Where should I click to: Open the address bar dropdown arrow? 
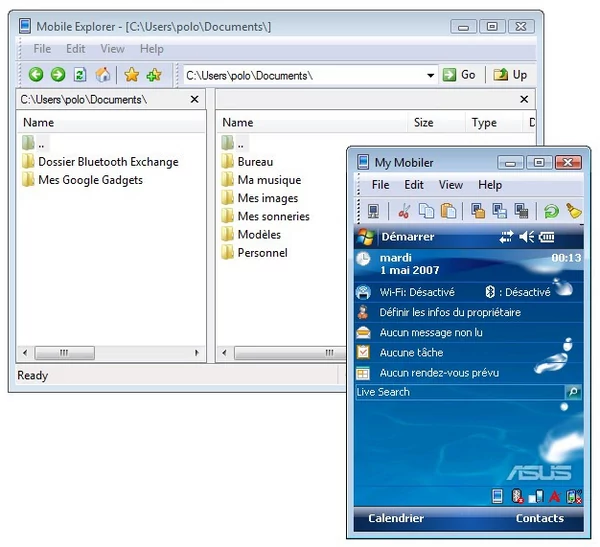(x=430, y=75)
